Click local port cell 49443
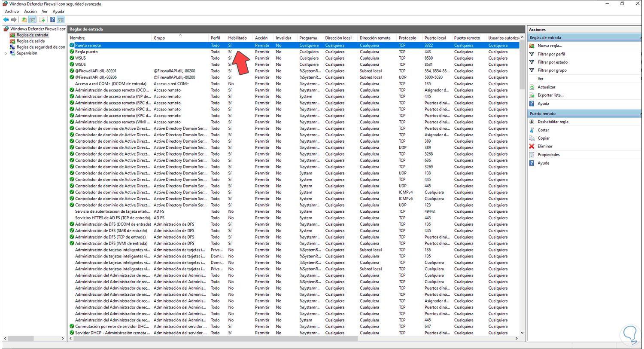Image resolution: width=644 pixels, height=349 pixels. (x=430, y=211)
